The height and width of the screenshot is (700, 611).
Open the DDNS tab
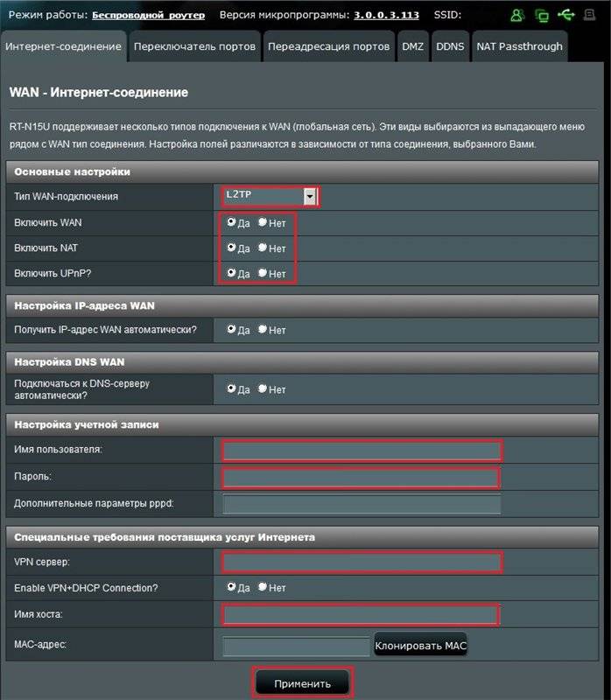[x=450, y=46]
